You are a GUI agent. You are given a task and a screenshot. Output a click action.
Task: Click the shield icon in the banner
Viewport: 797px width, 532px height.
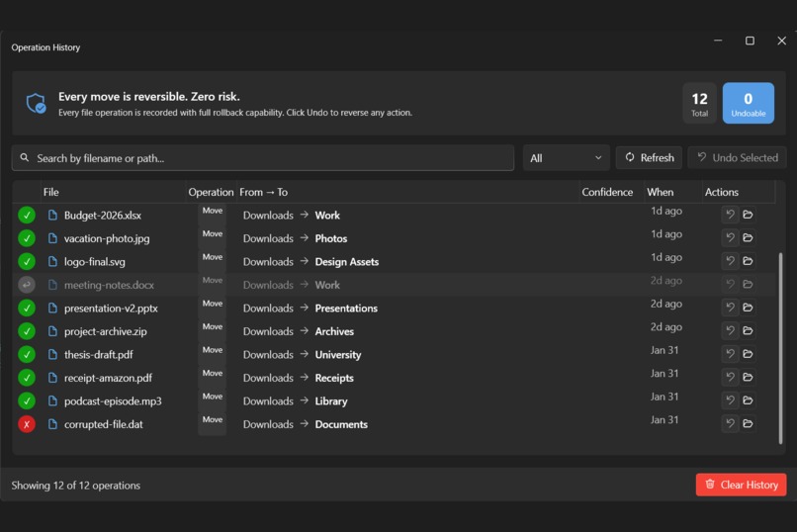(x=36, y=103)
